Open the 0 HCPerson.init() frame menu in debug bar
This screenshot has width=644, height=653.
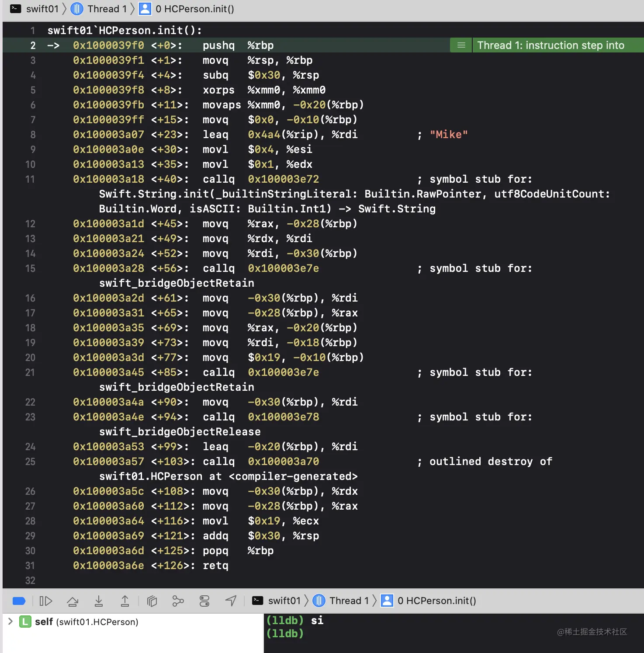(437, 601)
